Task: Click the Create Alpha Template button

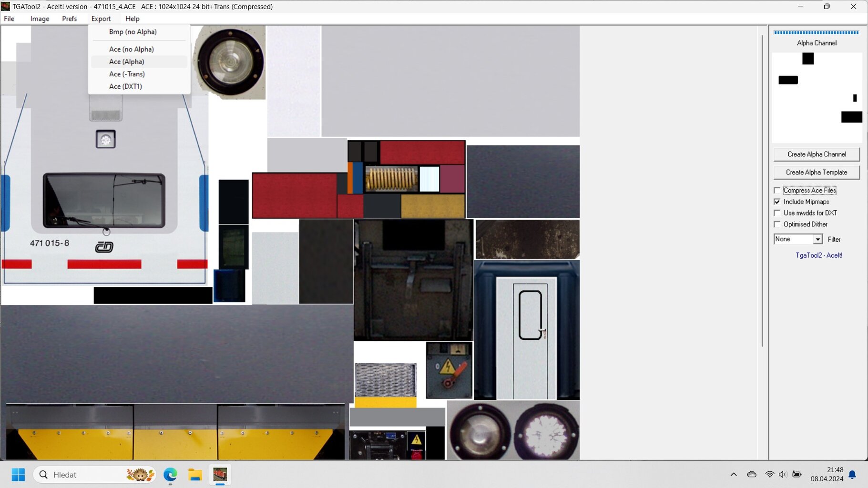Action: [x=816, y=172]
